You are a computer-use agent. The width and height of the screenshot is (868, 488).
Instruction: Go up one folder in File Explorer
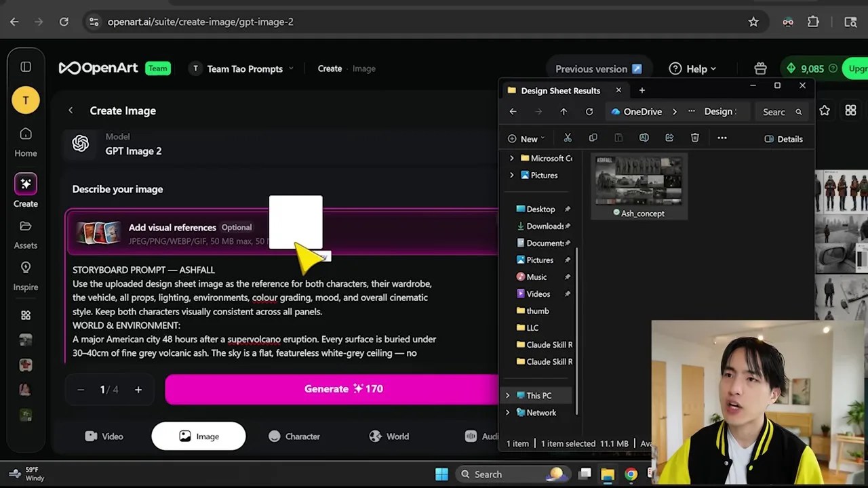point(564,112)
